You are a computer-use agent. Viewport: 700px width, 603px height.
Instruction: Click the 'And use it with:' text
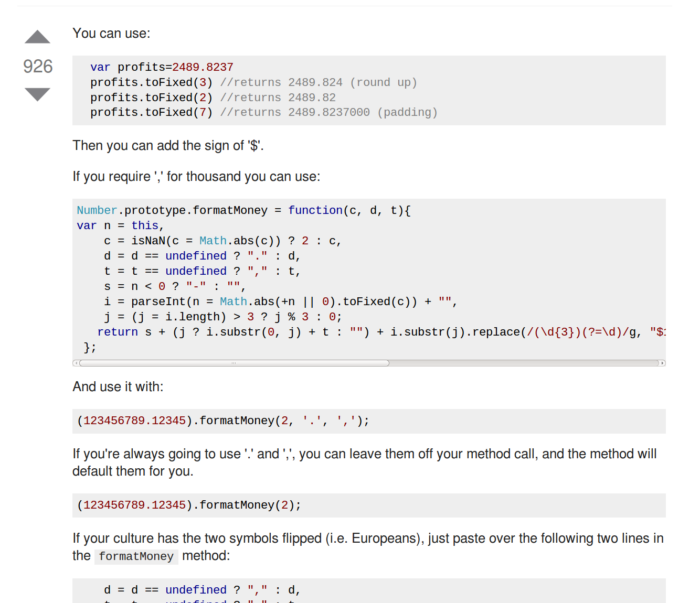point(118,386)
